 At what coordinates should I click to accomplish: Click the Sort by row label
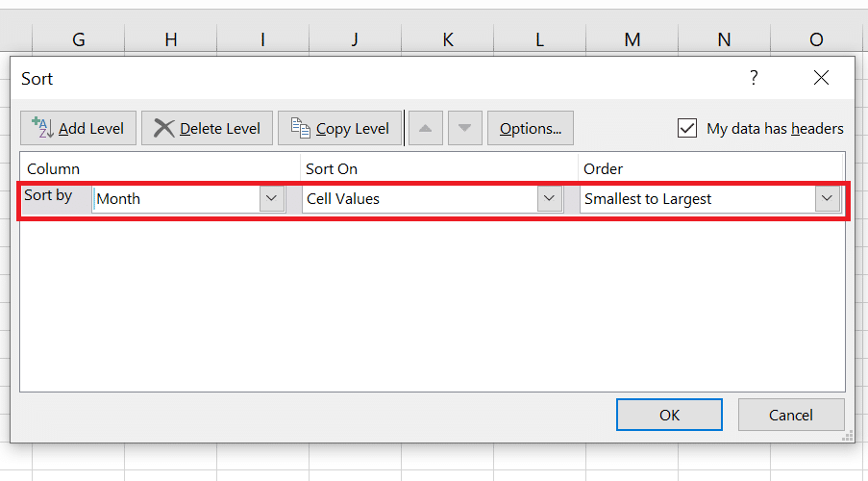click(48, 195)
